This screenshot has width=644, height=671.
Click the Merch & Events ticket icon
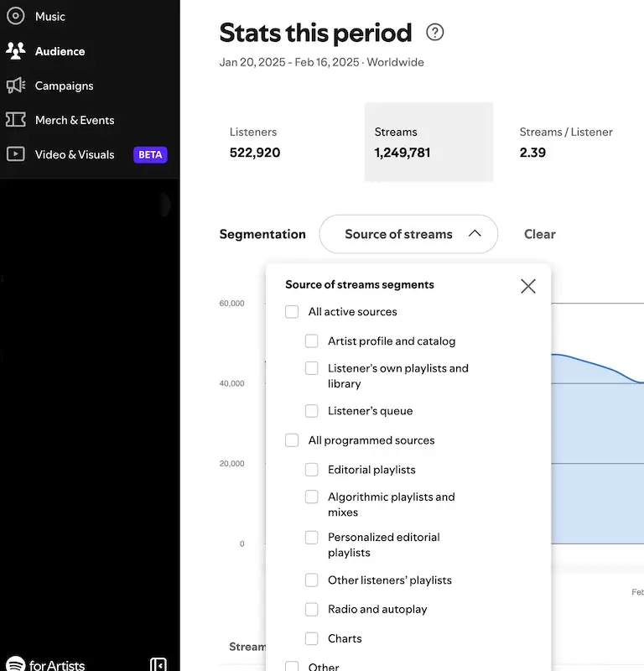(16, 119)
